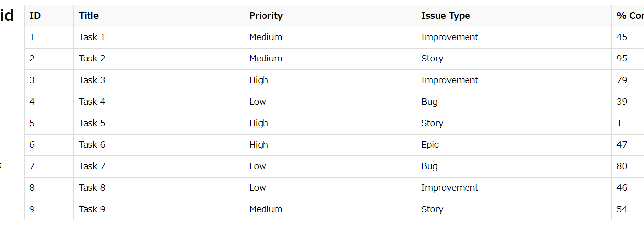Viewport: 644px width, 237px height.
Task: Click the Low priority cell of Task 4
Action: [258, 102]
